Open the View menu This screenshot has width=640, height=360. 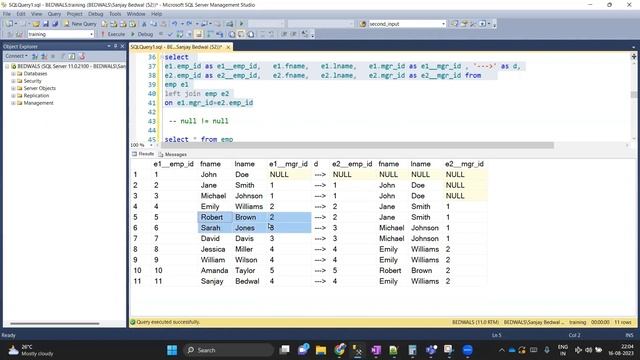click(36, 14)
